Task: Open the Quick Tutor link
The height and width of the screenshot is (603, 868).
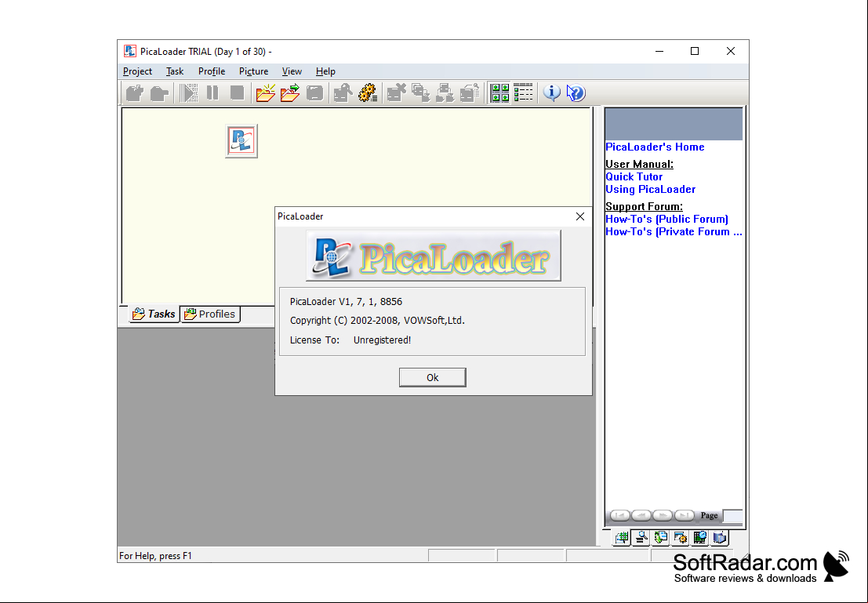Action: click(x=634, y=176)
